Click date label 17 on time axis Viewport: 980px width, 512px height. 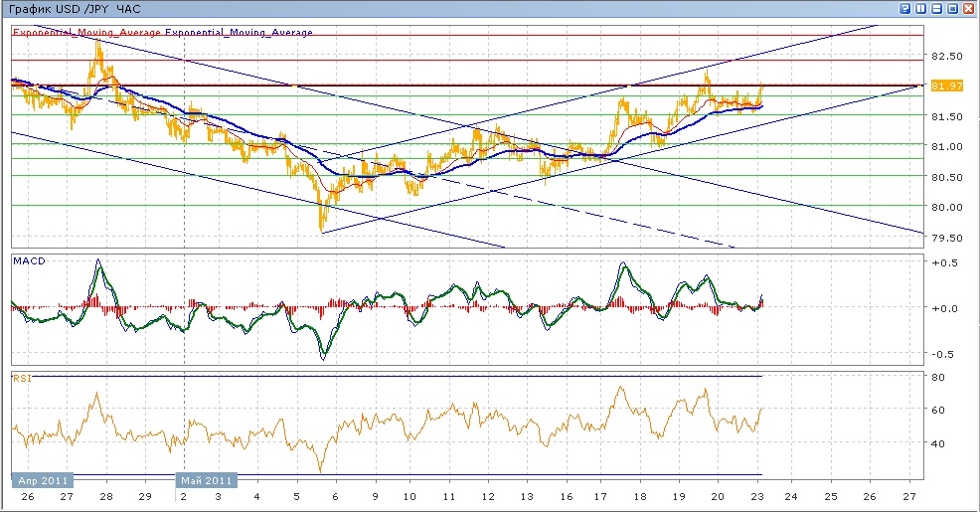[600, 496]
